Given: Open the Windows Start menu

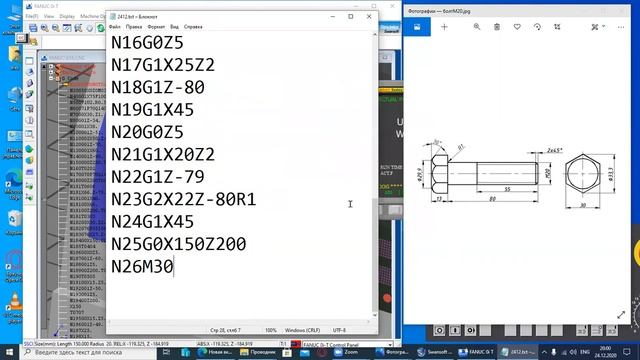Looking at the screenshot, I should 9,352.
